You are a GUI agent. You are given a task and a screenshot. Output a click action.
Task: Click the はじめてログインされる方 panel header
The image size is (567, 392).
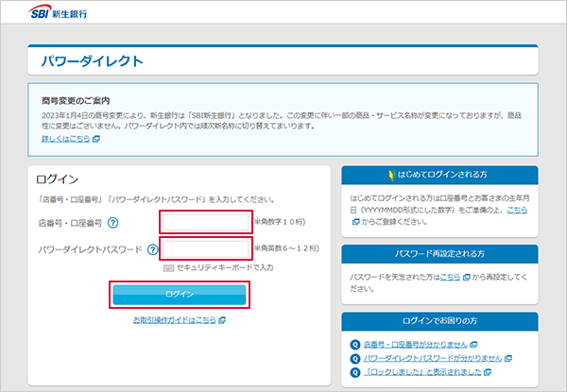439,176
